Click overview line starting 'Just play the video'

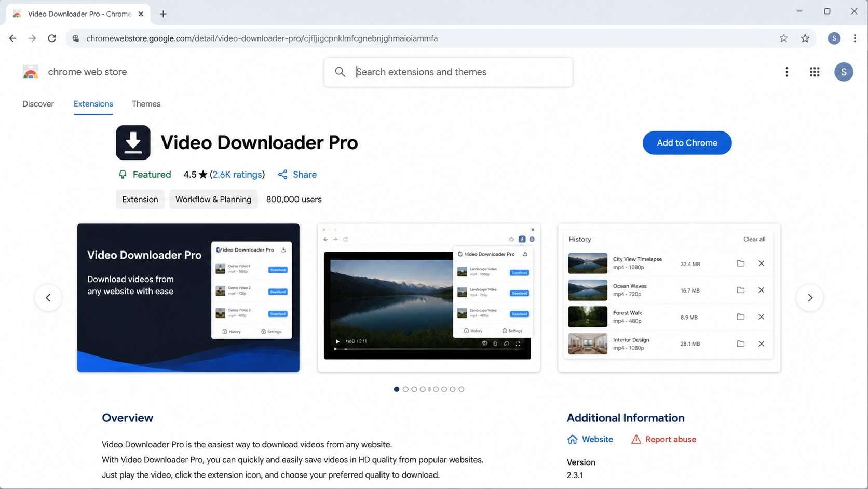tap(270, 475)
